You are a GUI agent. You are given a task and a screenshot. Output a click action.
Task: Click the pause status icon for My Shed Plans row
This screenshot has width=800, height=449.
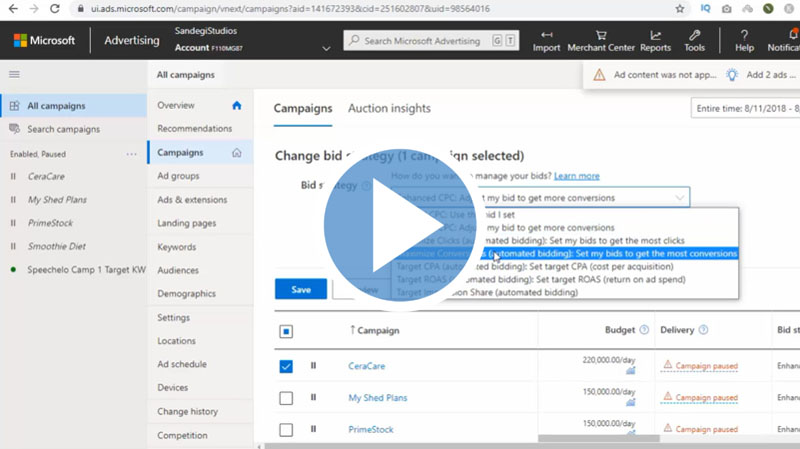click(313, 397)
